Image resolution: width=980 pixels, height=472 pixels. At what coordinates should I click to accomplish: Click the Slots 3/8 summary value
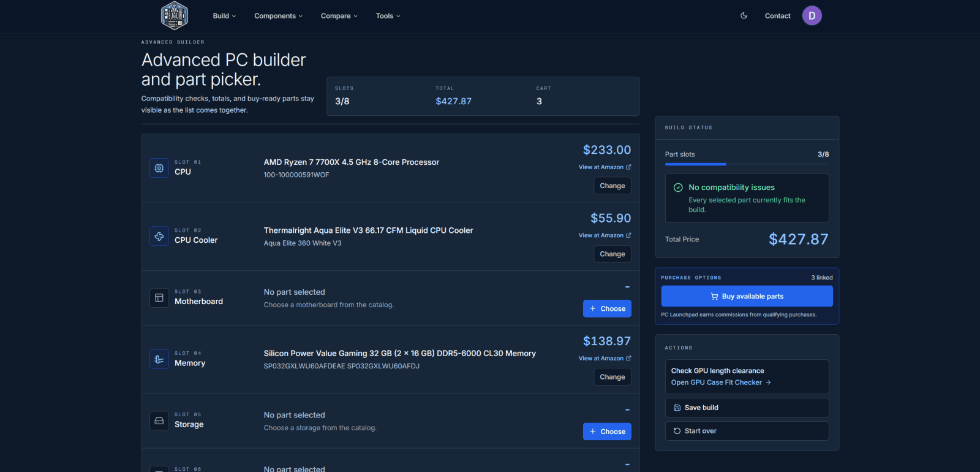pyautogui.click(x=342, y=101)
